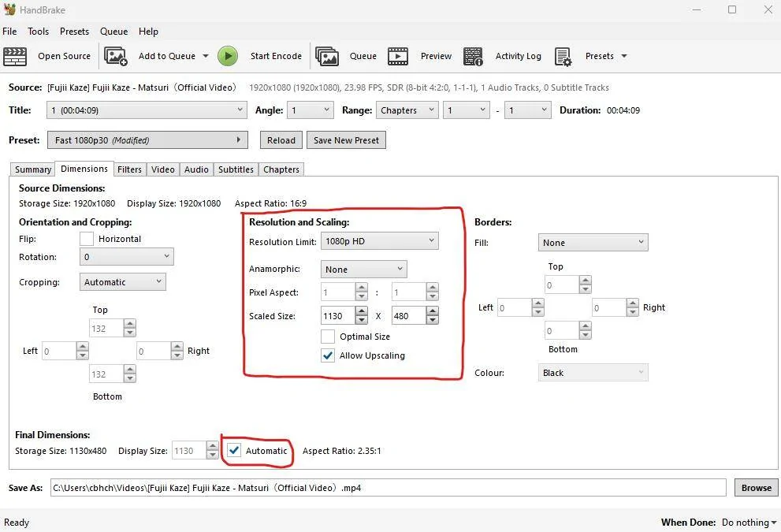Image resolution: width=781 pixels, height=532 pixels.
Task: Click the Open Source clapperboard icon
Action: tap(15, 56)
